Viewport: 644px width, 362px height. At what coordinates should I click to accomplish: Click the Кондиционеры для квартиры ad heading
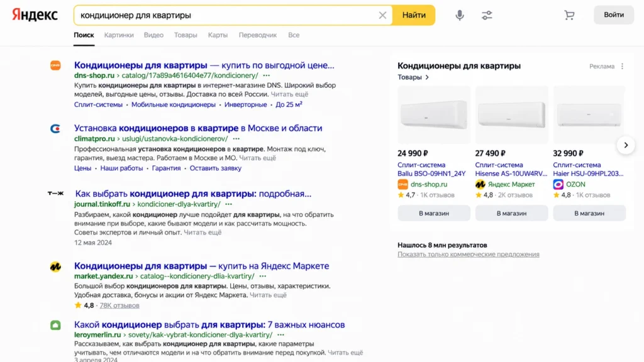click(458, 65)
